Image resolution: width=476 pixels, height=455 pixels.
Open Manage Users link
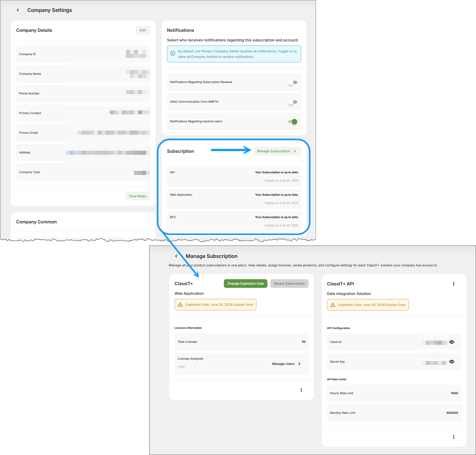coord(286,364)
